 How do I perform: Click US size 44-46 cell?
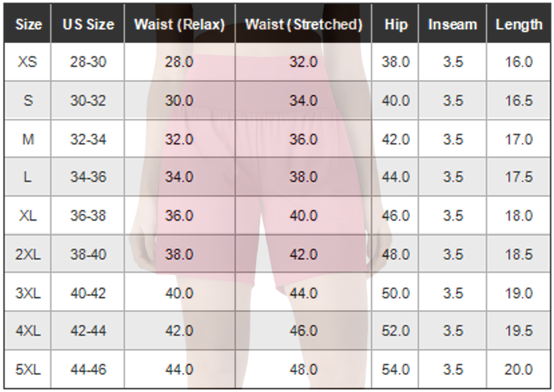click(x=88, y=370)
